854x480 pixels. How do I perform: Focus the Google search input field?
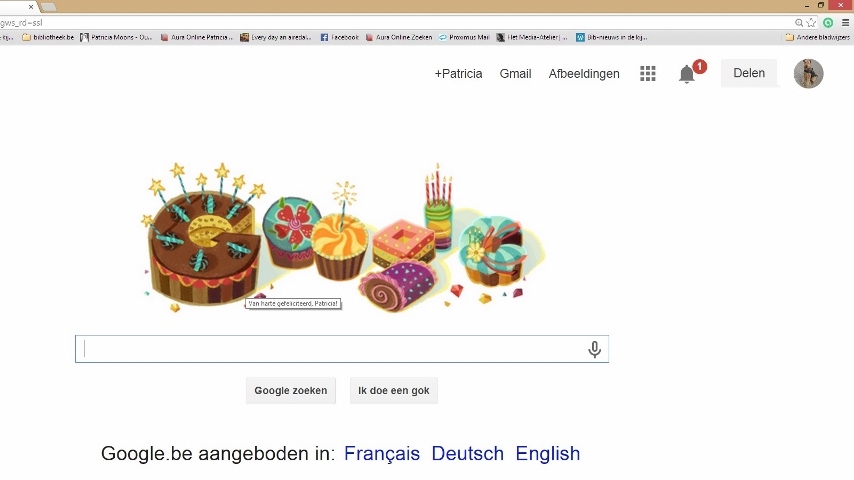(x=330, y=349)
